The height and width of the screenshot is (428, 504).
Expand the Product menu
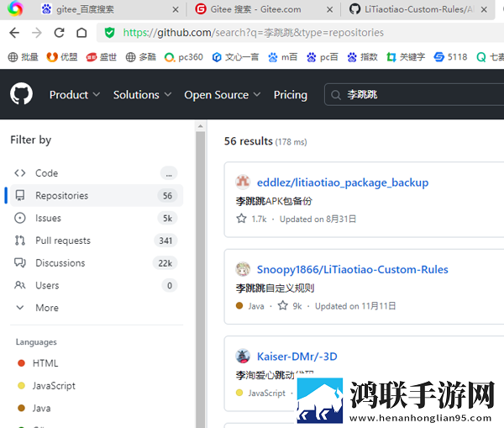point(75,95)
